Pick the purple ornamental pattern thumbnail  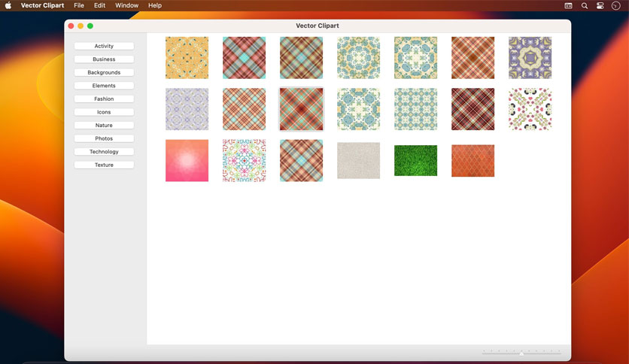pyautogui.click(x=530, y=58)
